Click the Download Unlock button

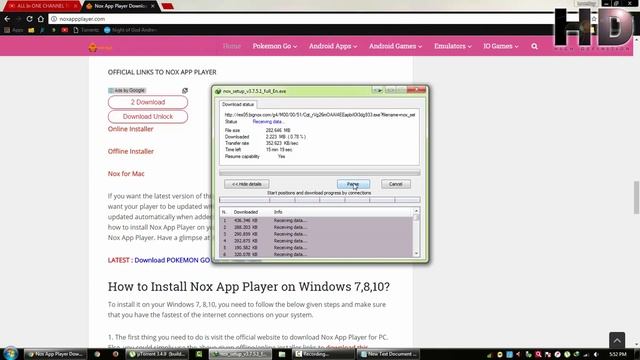(148, 116)
